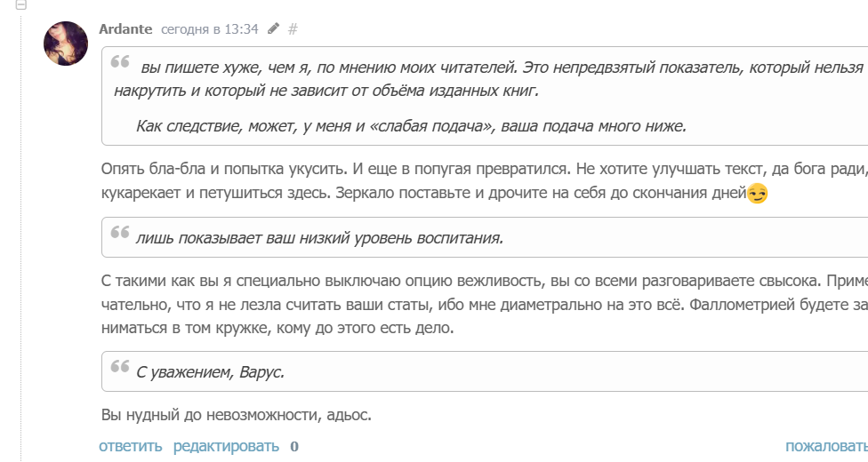
Task: Click the quoted text 'С уважением, Варус.'
Action: pyautogui.click(x=211, y=372)
